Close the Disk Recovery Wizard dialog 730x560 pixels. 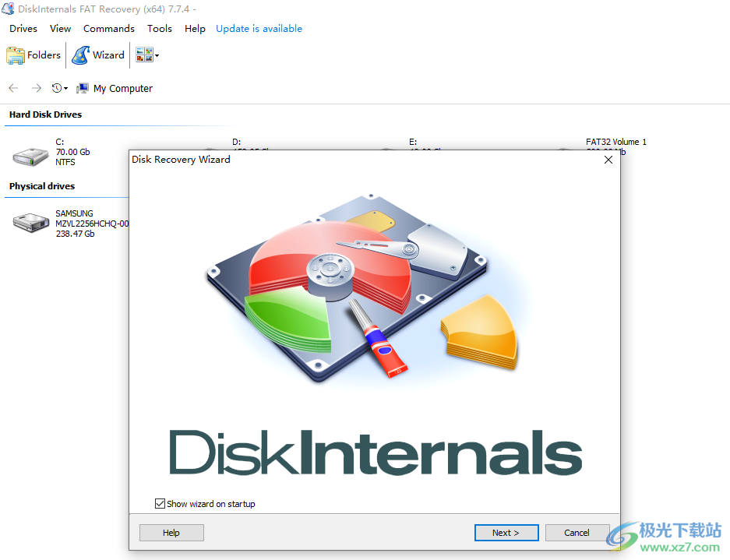pyautogui.click(x=608, y=160)
